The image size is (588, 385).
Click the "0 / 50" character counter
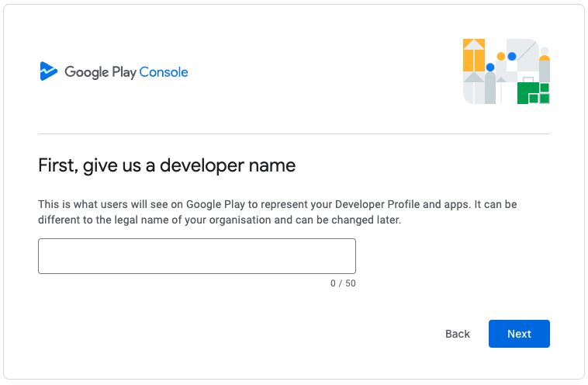click(x=343, y=283)
